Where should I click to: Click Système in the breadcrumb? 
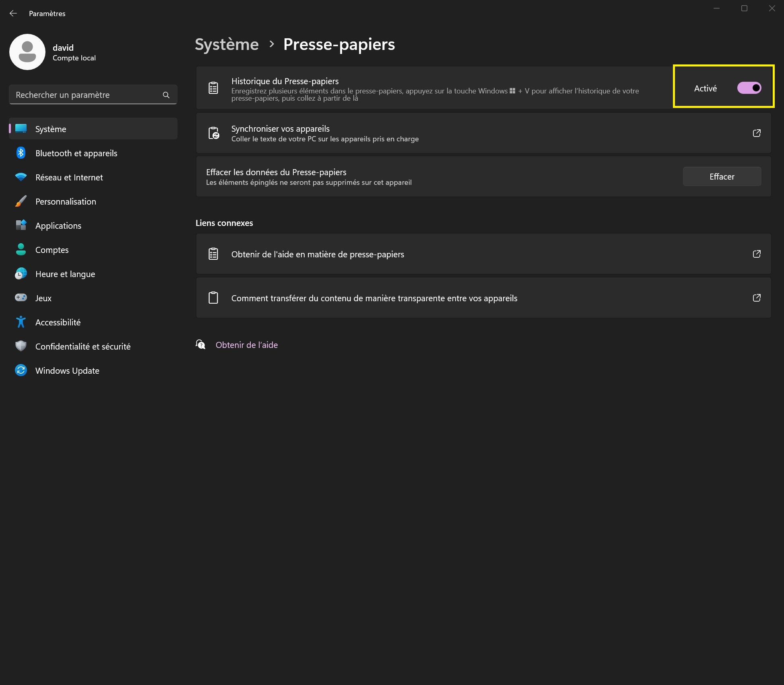227,44
